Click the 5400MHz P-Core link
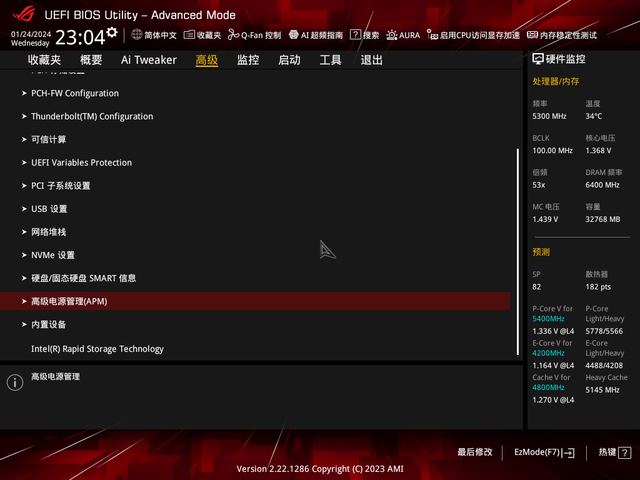 548,319
